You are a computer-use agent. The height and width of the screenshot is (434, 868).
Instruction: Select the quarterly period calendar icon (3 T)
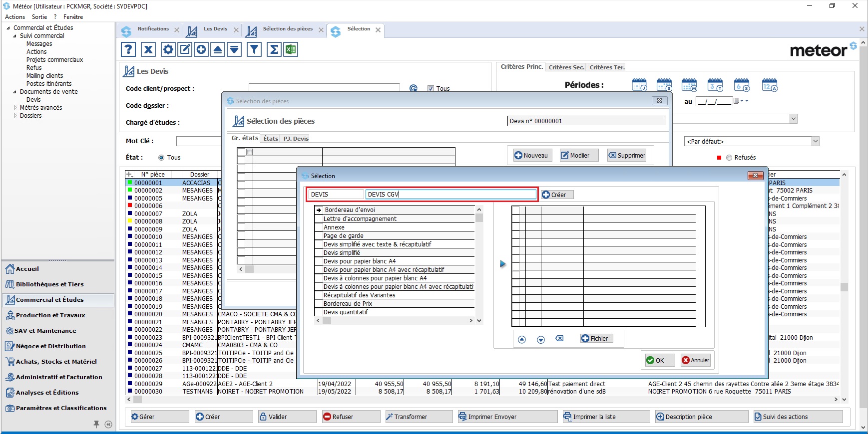(x=716, y=85)
